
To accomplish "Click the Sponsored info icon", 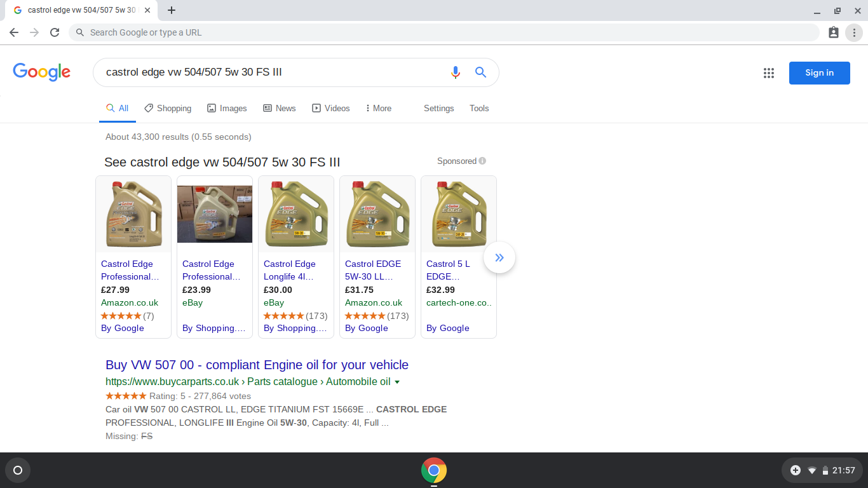I will (x=482, y=161).
